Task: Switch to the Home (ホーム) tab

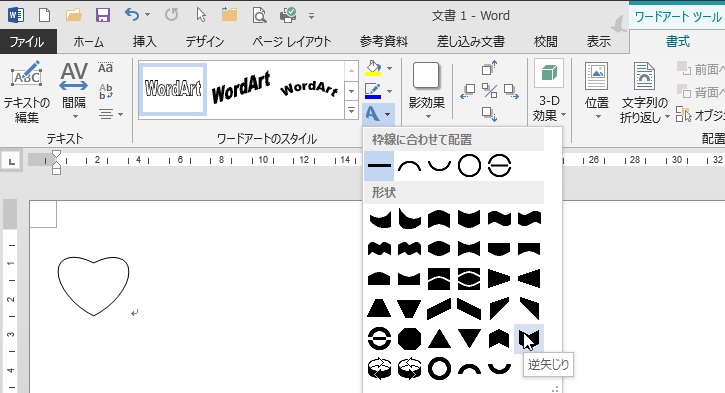Action: (x=88, y=42)
